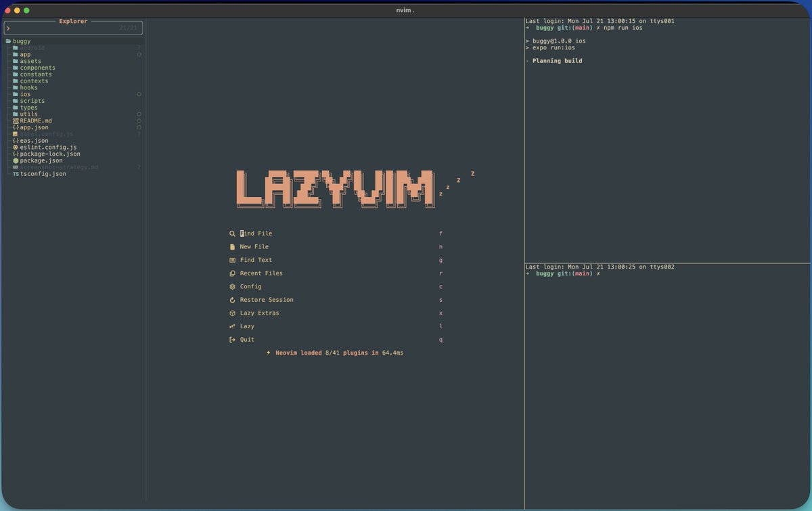Screen dimensions: 812x511
Task: Click the ttys002 Last login line
Action: 600,267
